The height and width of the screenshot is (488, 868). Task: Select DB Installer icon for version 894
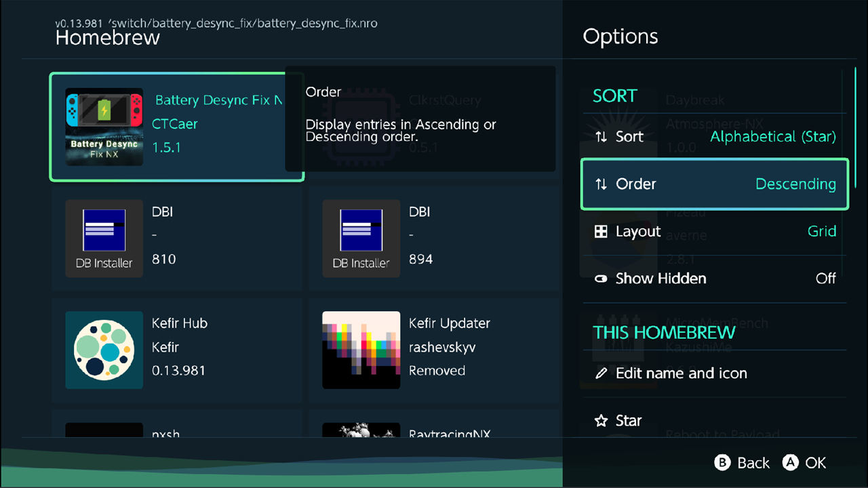point(361,239)
